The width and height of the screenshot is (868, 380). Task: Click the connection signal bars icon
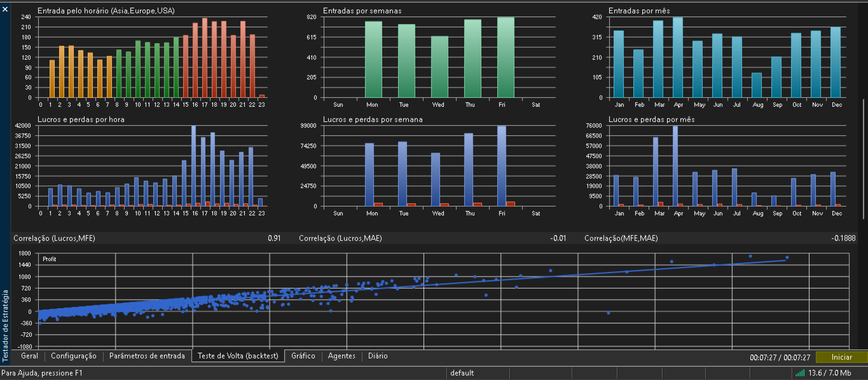[800, 373]
